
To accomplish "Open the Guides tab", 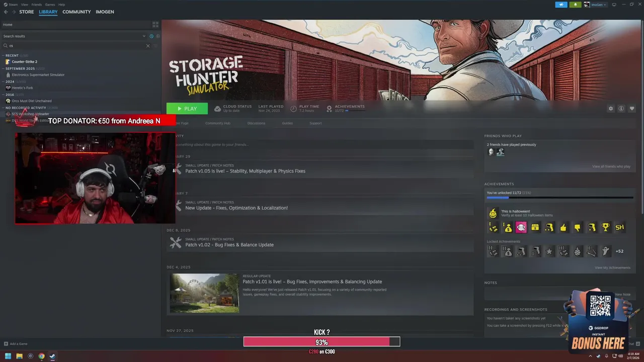I will (x=287, y=123).
